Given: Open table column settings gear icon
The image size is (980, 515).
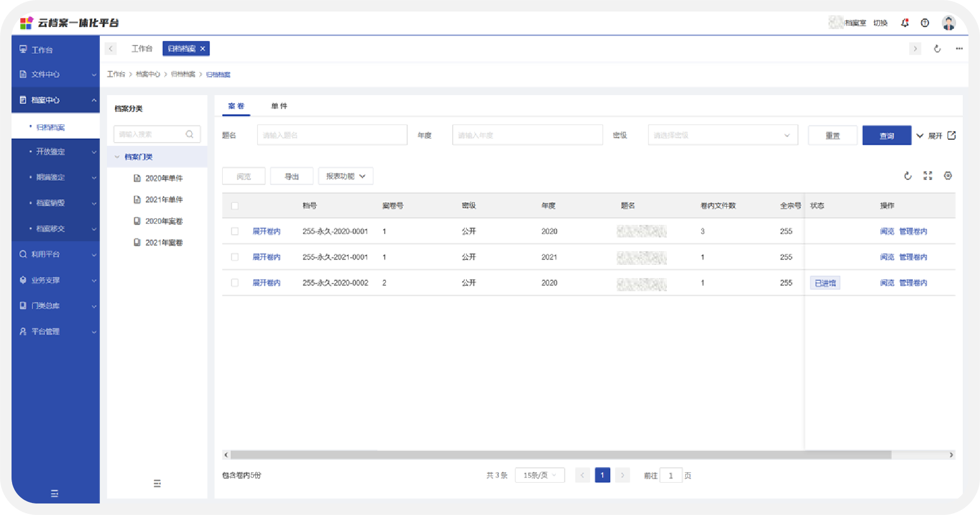Looking at the screenshot, I should [948, 176].
